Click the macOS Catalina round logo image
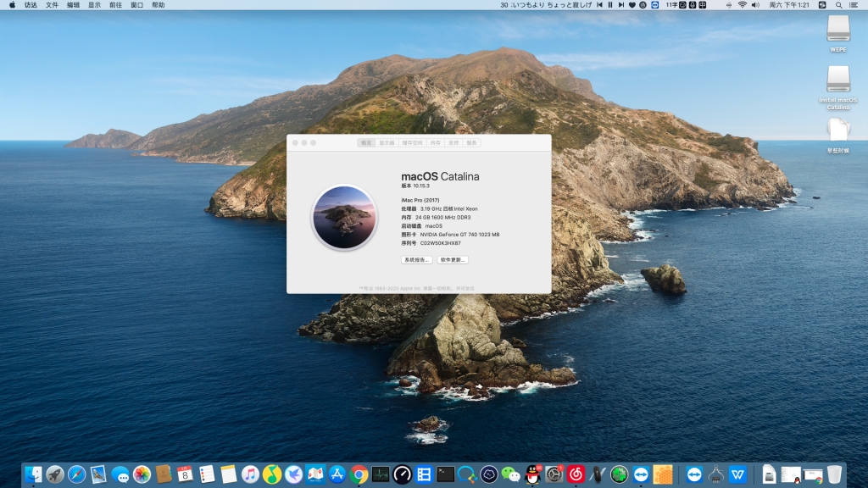The height and width of the screenshot is (488, 868). point(344,218)
